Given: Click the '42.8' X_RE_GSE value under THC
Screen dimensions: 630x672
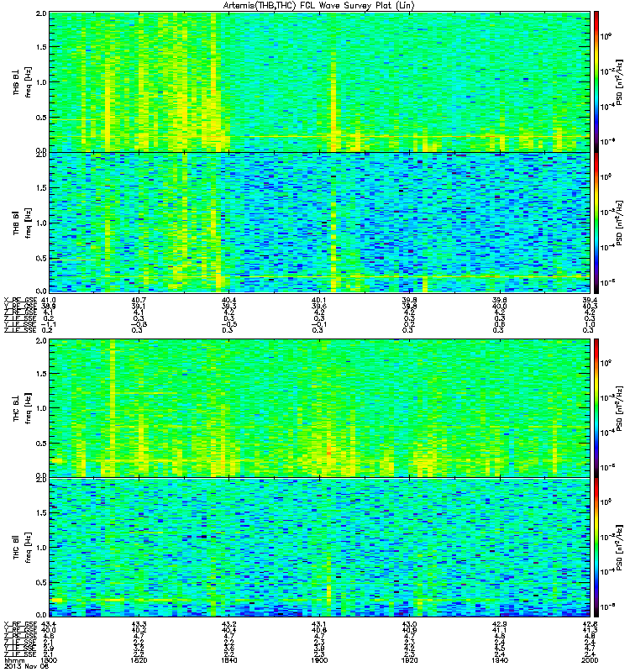Looking at the screenshot, I should [590, 623].
